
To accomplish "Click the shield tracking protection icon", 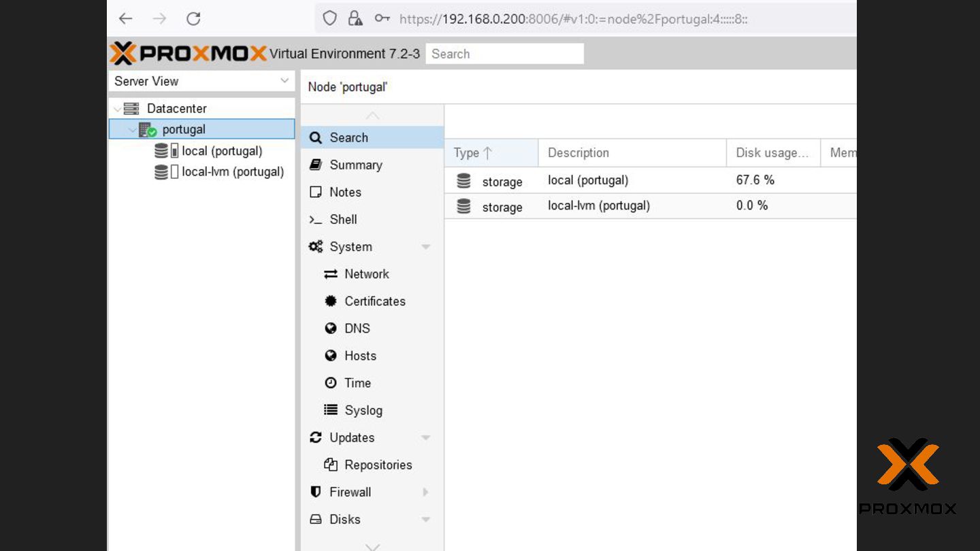I will point(330,18).
